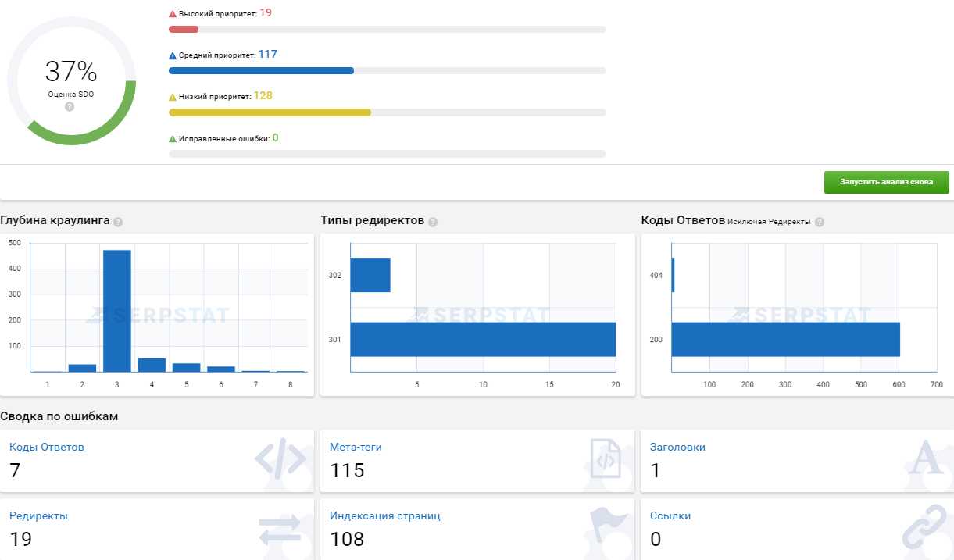Open the Ссылки error summary link
Image resolution: width=954 pixels, height=560 pixels.
click(x=670, y=516)
